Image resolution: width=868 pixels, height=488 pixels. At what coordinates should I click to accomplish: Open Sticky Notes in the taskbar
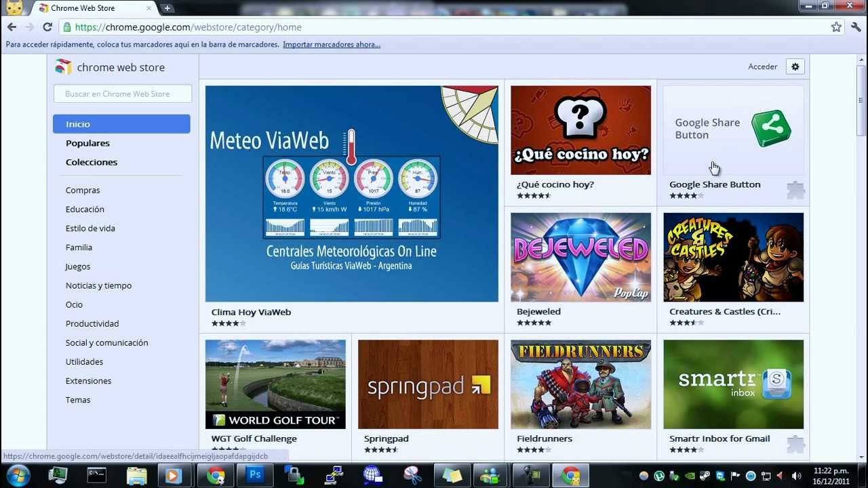click(x=452, y=475)
